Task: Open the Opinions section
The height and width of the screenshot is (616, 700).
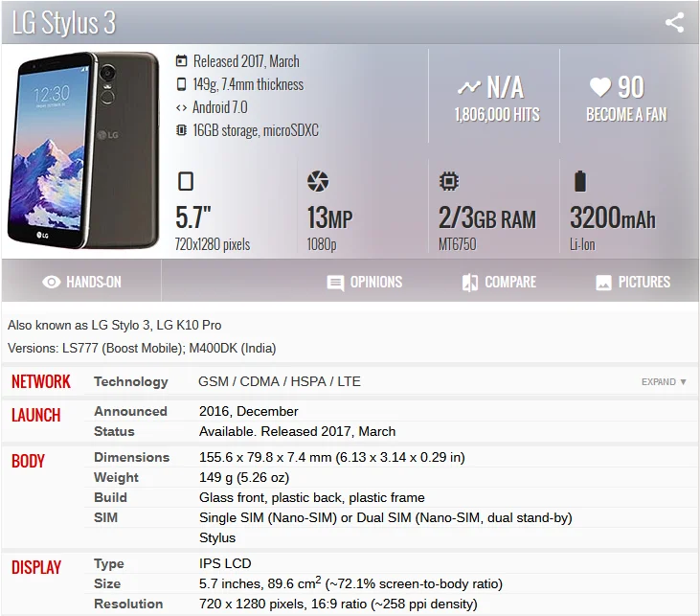Action: click(x=365, y=282)
